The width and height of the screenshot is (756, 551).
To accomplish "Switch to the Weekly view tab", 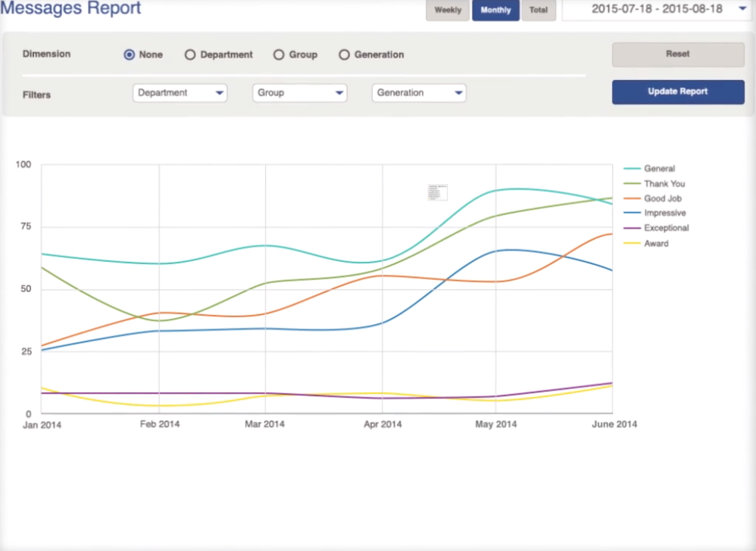I will pyautogui.click(x=448, y=11).
